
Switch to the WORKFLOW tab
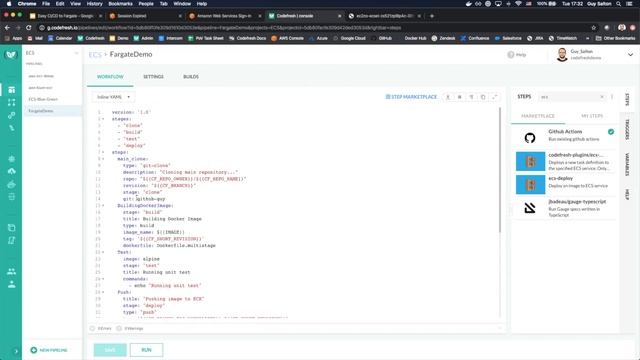point(110,77)
